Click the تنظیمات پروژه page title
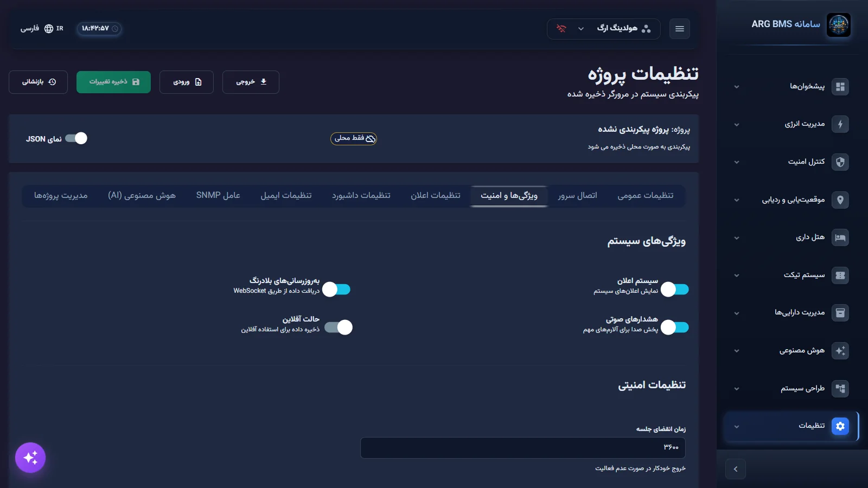Viewport: 868px width, 488px height. (643, 74)
